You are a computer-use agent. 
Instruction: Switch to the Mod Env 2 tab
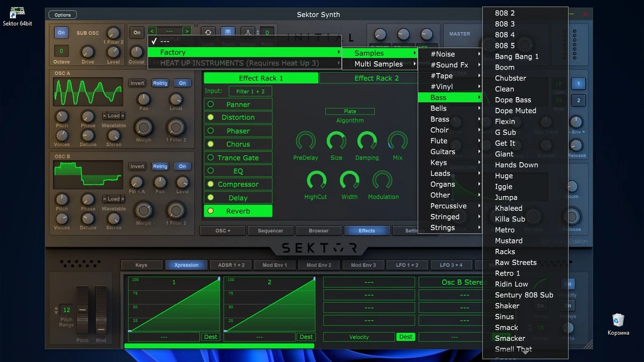pyautogui.click(x=319, y=265)
